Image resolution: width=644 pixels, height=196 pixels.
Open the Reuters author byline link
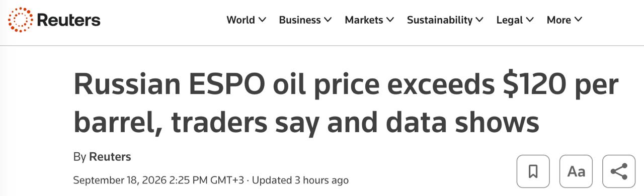click(110, 157)
